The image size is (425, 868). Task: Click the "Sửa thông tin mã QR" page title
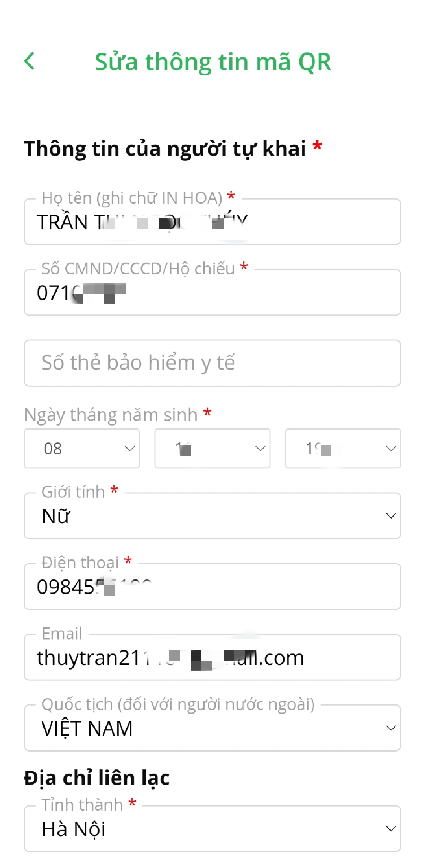tap(213, 62)
